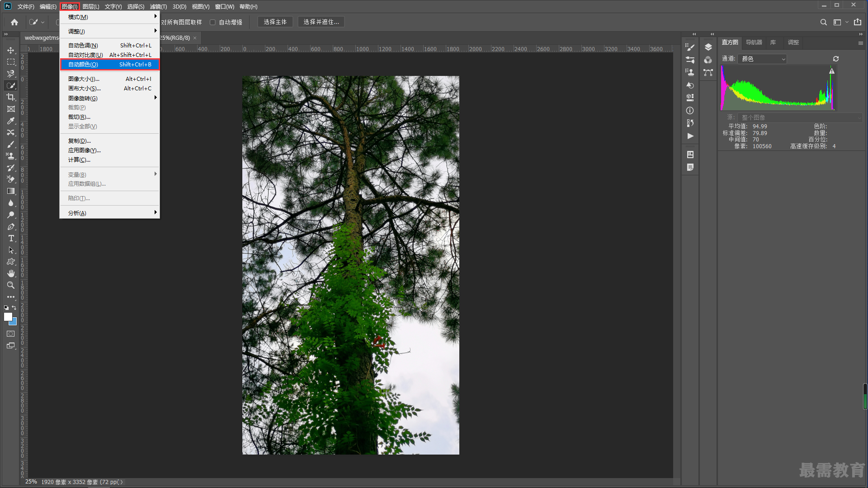The height and width of the screenshot is (488, 868).
Task: Refresh the histogram with uncached data
Action: click(836, 59)
